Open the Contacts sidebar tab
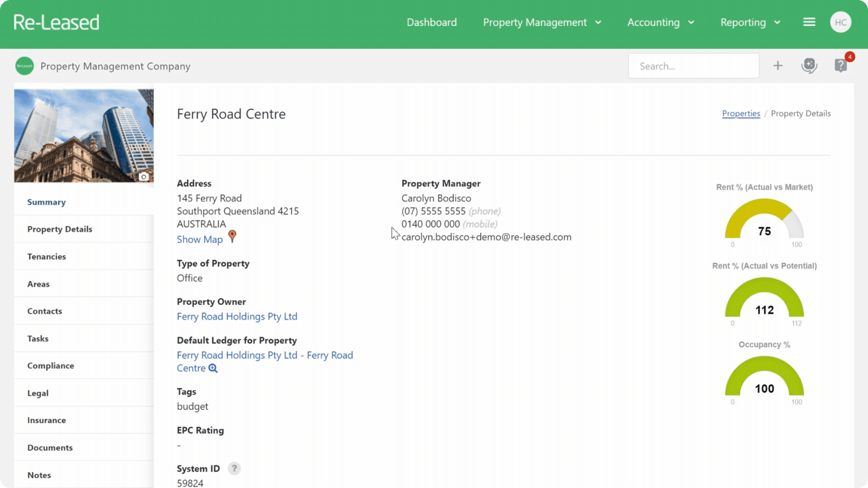The width and height of the screenshot is (868, 488). pyautogui.click(x=84, y=311)
